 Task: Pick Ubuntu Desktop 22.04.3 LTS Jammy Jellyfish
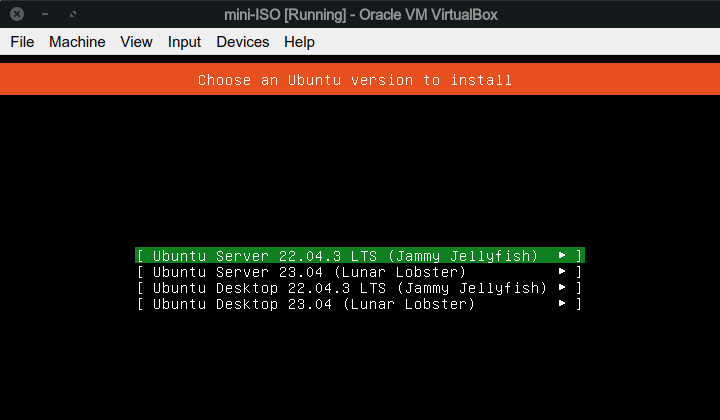[349, 288]
